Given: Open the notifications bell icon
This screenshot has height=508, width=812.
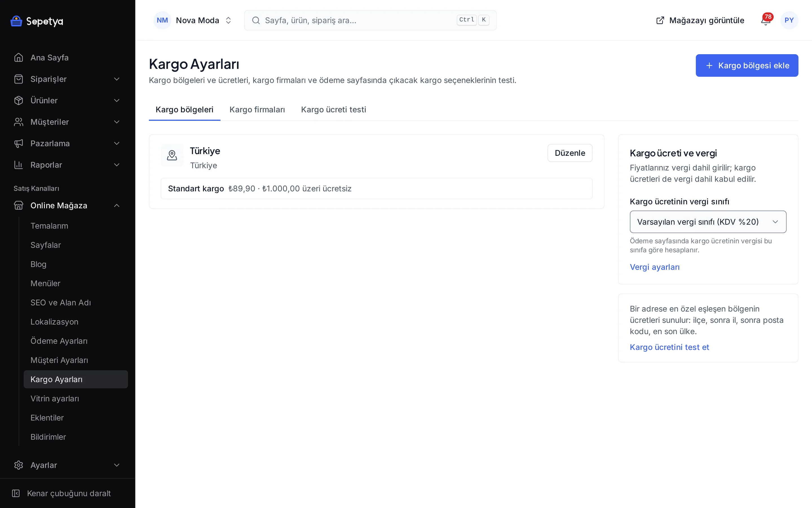Looking at the screenshot, I should (x=765, y=21).
